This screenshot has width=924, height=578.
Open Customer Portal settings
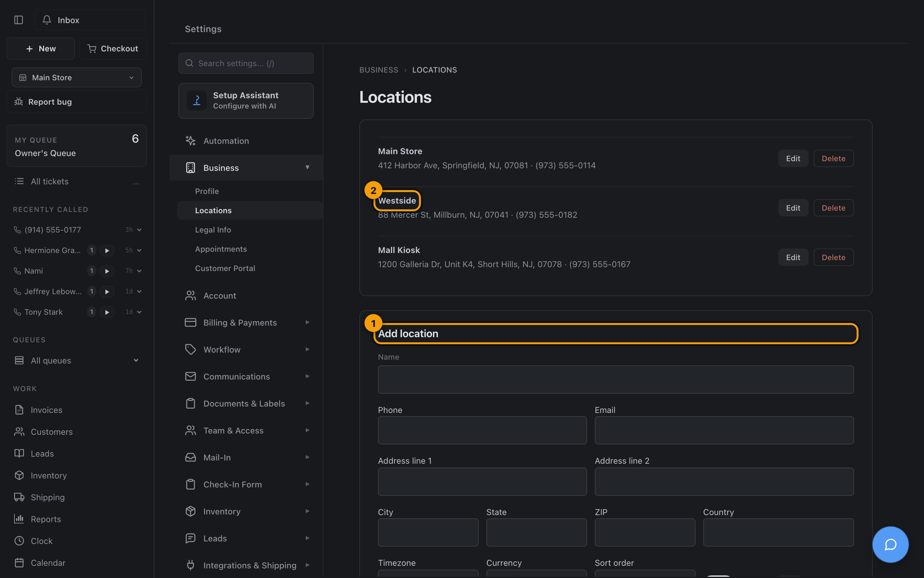[225, 268]
